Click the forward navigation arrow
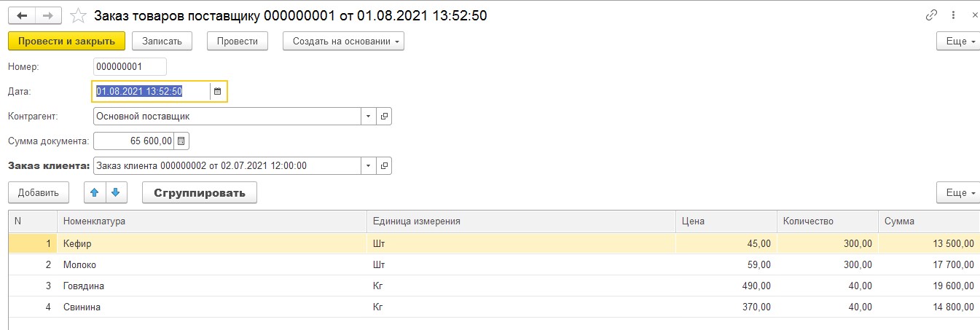 pyautogui.click(x=47, y=15)
